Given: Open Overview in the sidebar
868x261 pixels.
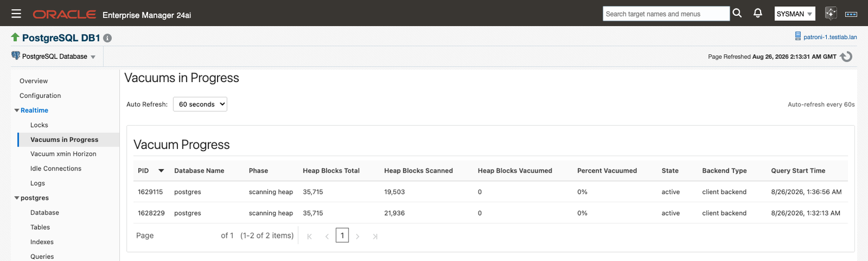Looking at the screenshot, I should 34,81.
